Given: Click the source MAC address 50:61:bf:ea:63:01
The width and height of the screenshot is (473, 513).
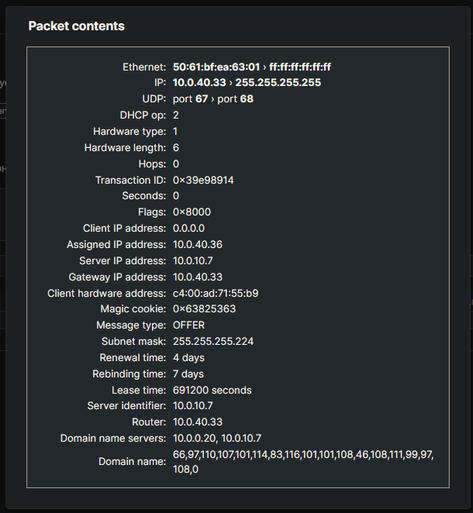Looking at the screenshot, I should (216, 67).
